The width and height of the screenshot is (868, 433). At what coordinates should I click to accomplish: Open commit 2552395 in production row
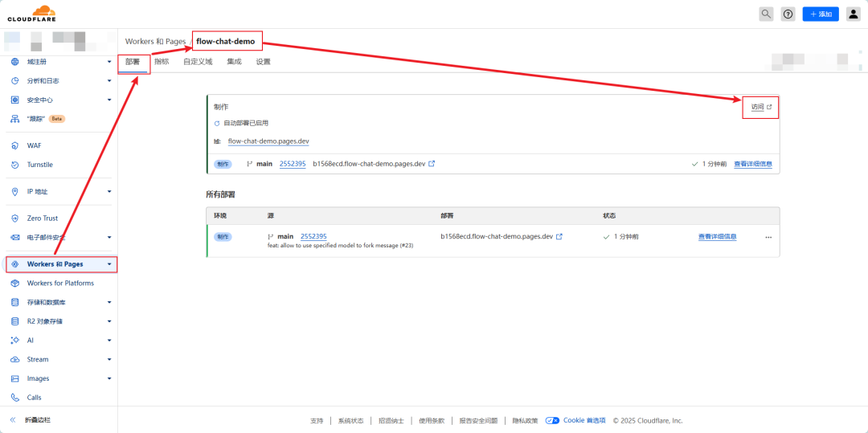click(293, 164)
